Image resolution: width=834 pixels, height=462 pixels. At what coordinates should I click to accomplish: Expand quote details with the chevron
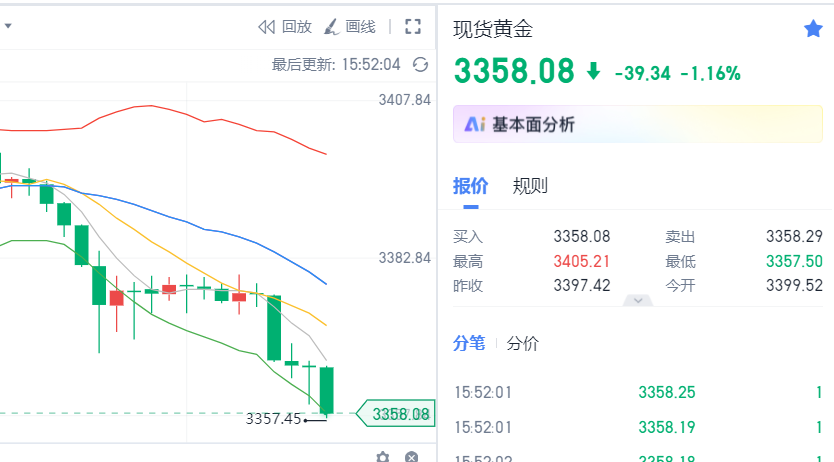coord(638,300)
